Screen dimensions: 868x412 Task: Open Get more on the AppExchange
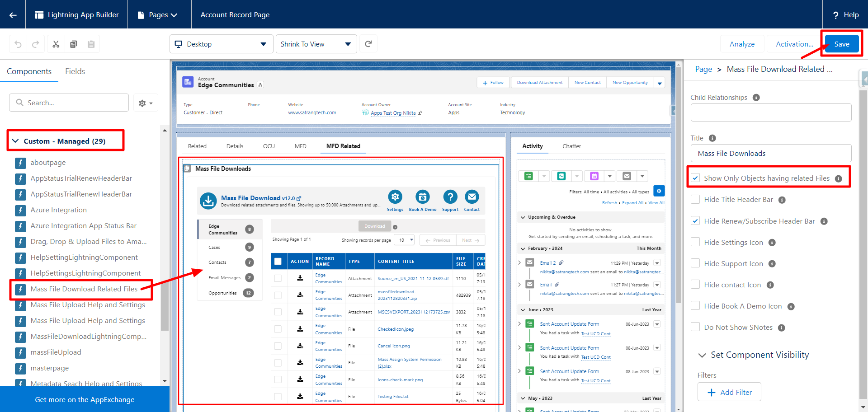[85, 399]
